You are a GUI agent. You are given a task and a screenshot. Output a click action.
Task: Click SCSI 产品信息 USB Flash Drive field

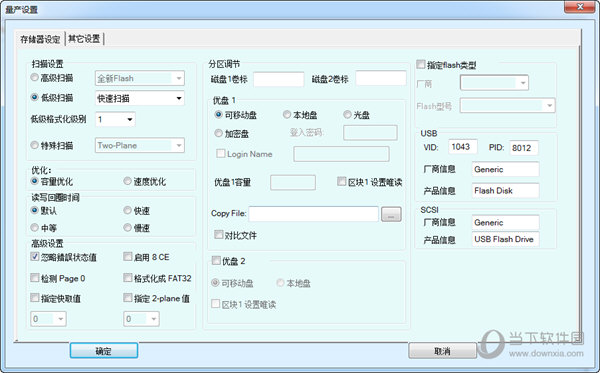pyautogui.click(x=505, y=239)
